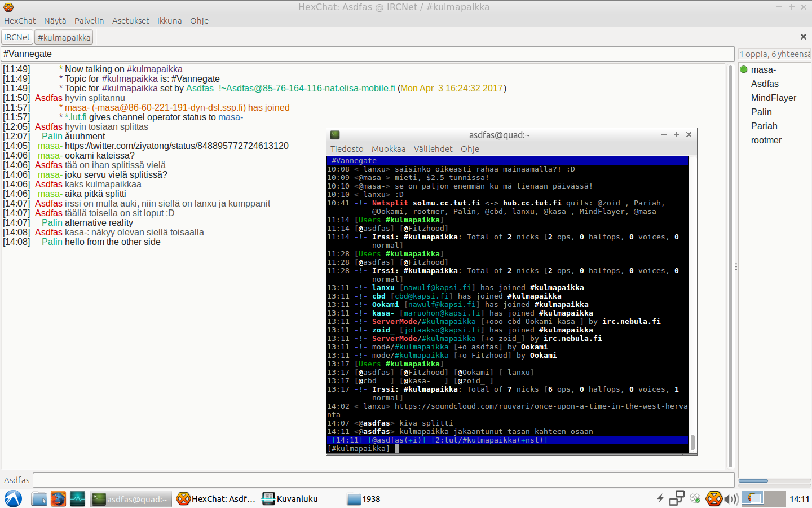
Task: Close the current HexChat tab with X
Action: tap(803, 37)
